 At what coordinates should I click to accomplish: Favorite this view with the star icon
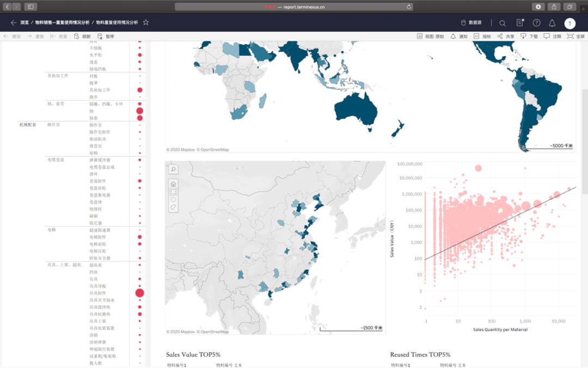(x=145, y=23)
